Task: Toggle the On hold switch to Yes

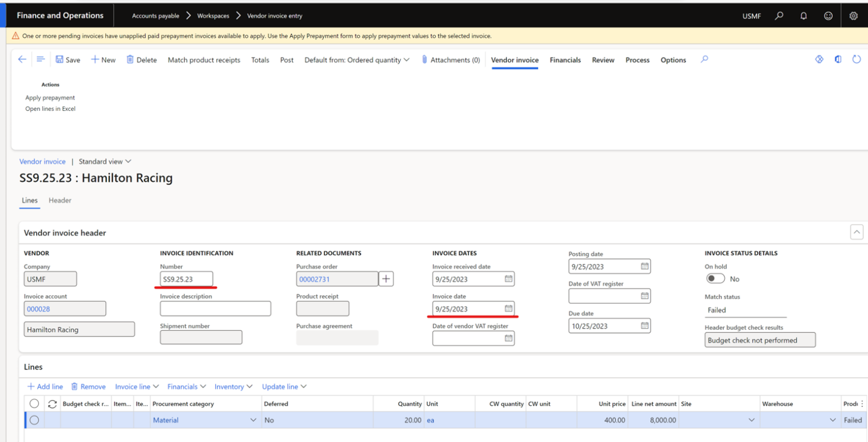Action: (x=715, y=278)
